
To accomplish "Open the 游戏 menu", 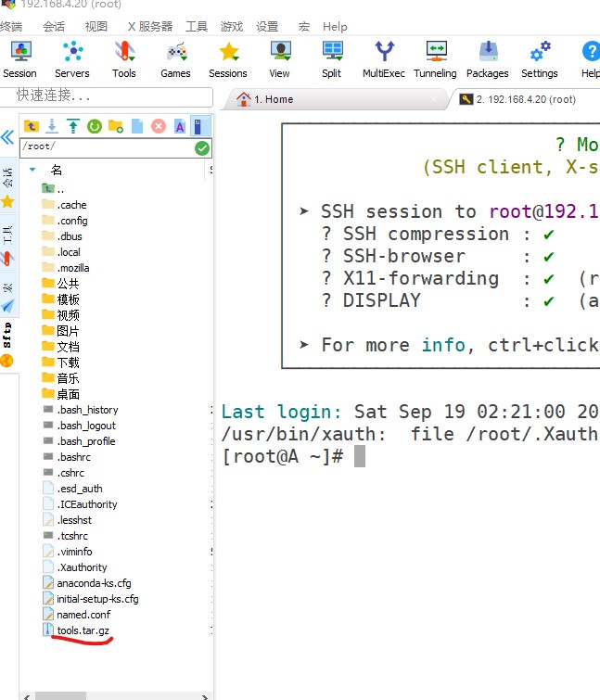I will (x=232, y=26).
